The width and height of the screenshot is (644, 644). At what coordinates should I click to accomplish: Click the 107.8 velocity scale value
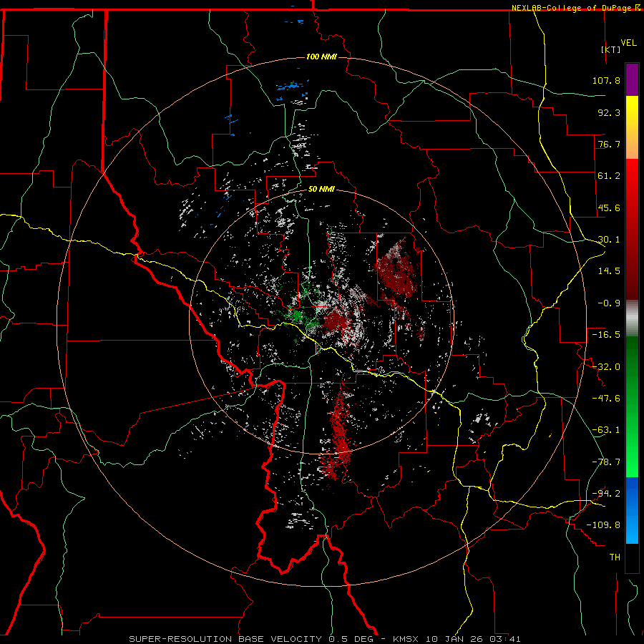click(606, 80)
